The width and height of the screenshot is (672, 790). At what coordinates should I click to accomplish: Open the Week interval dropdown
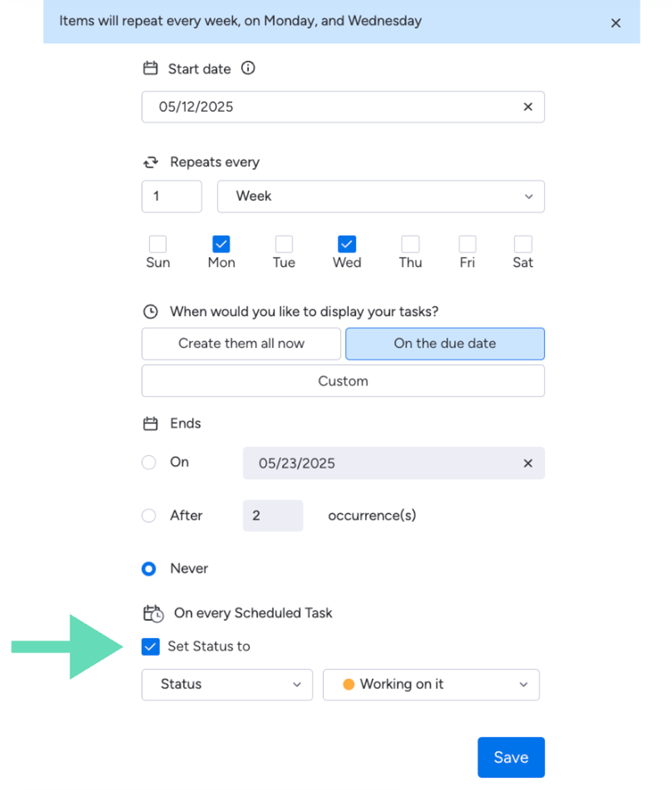pyautogui.click(x=381, y=197)
